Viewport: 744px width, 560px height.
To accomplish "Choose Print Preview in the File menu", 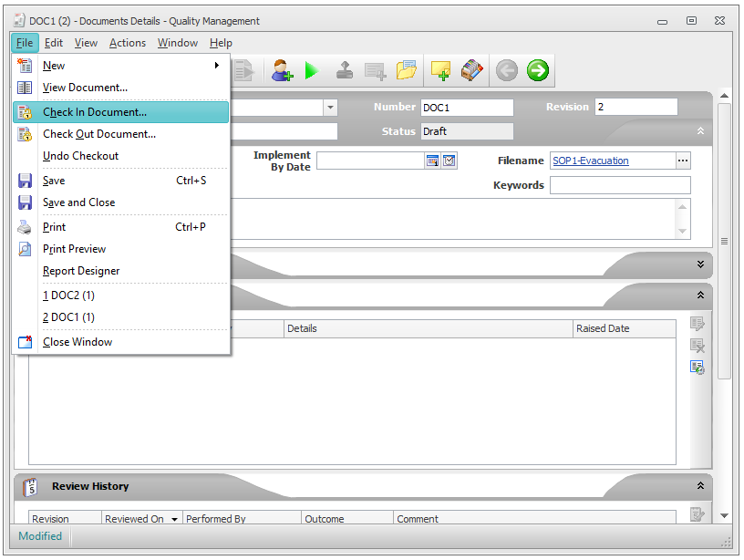I will (74, 249).
